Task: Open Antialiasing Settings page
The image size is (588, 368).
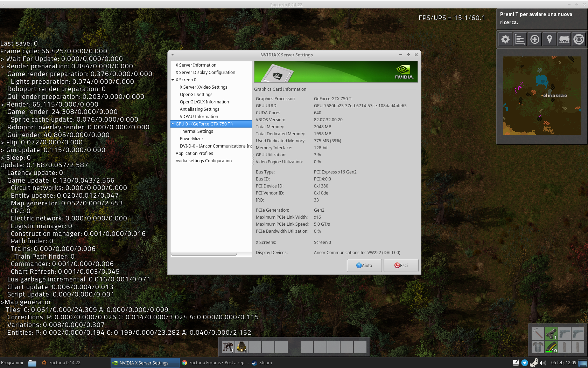Action: click(x=199, y=109)
